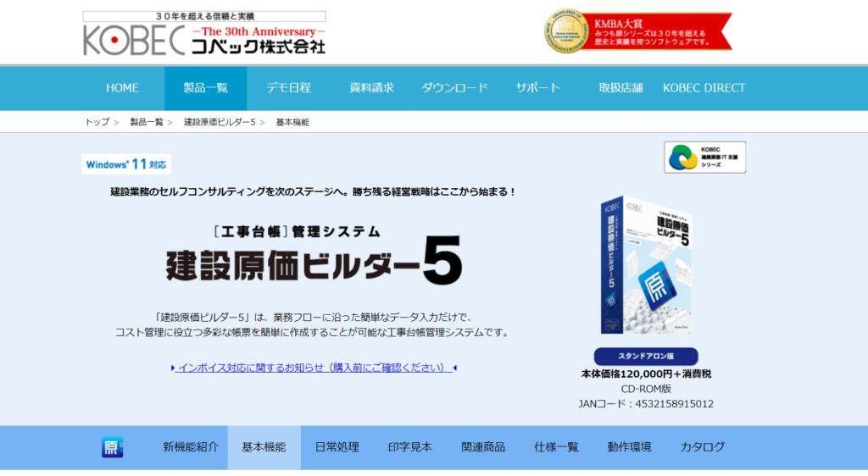The width and height of the screenshot is (868, 476).
Task: Open 製品一覧 in main navigation
Action: (205, 88)
